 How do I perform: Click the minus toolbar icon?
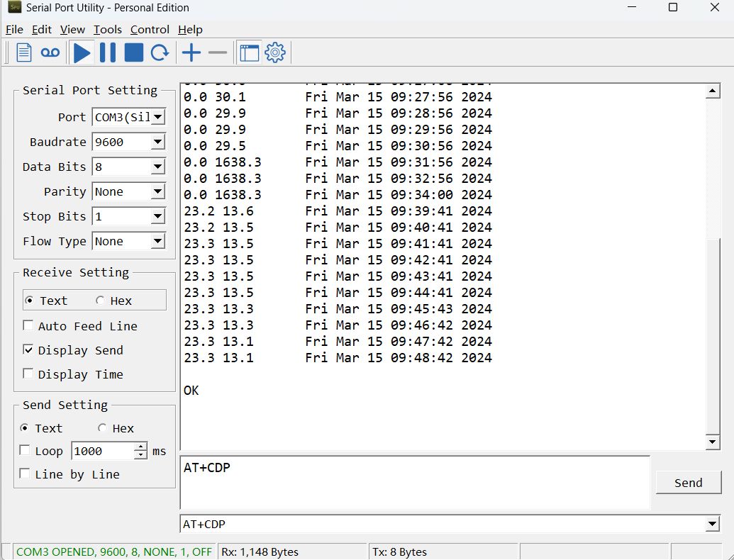point(218,53)
